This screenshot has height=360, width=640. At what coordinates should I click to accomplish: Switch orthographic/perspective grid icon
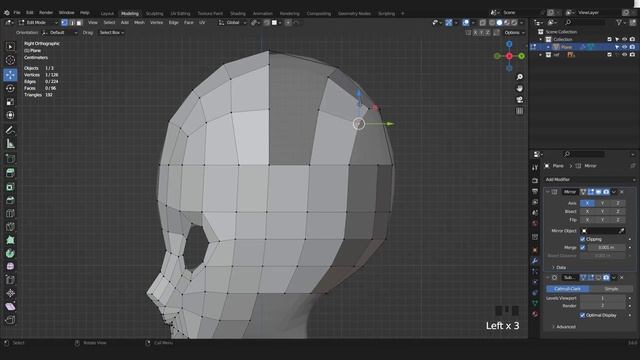point(520,111)
